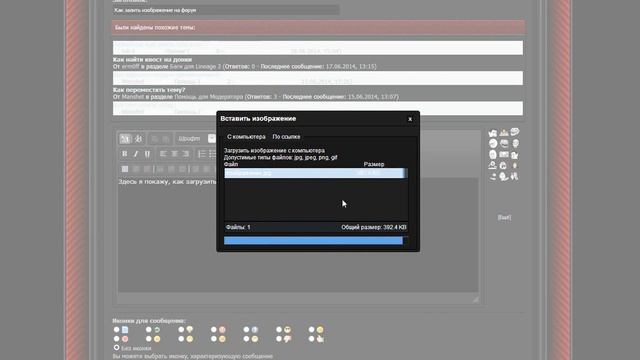Select the blue question post icon radio
This screenshot has width=640, height=360.
tap(246, 329)
